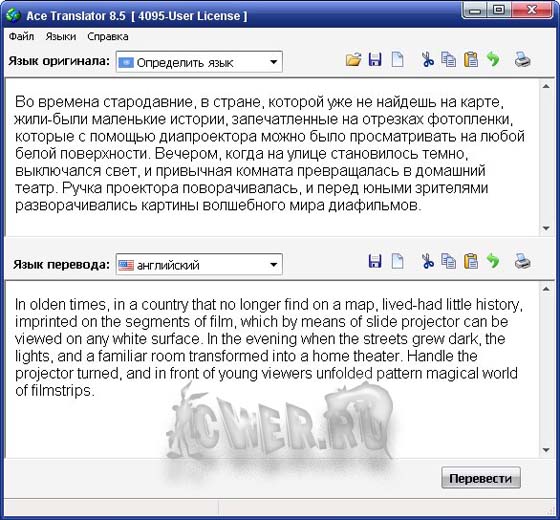The image size is (560, 520).
Task: Copy the translated text via lower copy icon
Action: pyautogui.click(x=449, y=261)
